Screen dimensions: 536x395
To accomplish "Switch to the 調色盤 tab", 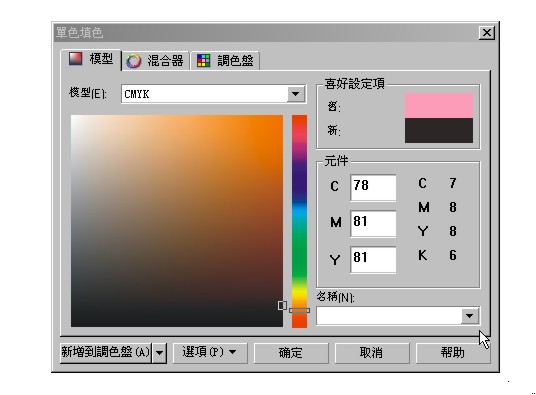I will [225, 61].
